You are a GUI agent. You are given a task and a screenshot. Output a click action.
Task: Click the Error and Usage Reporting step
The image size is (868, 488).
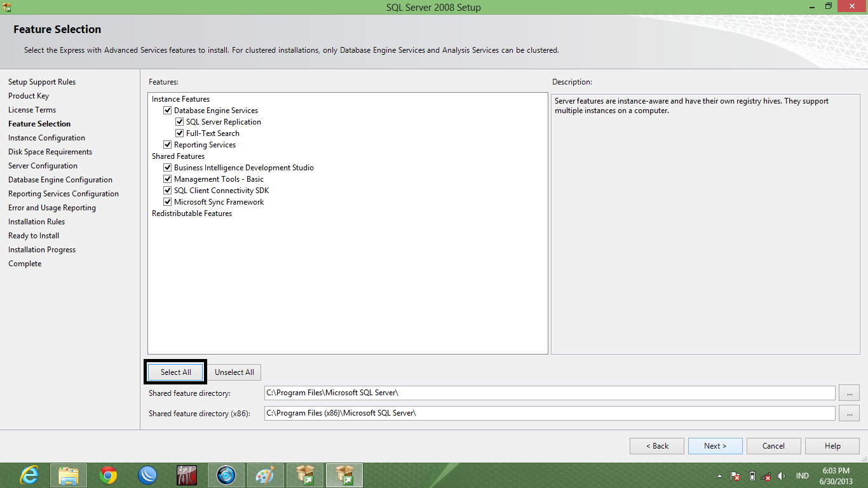pos(52,208)
